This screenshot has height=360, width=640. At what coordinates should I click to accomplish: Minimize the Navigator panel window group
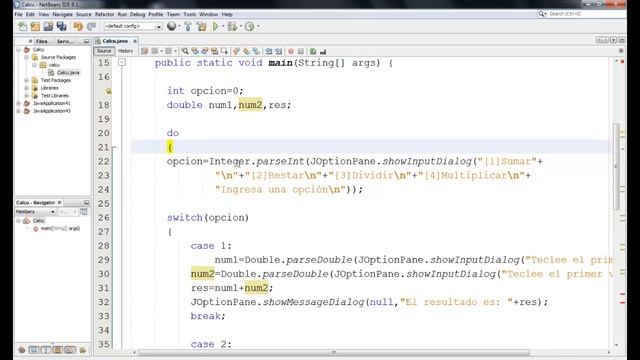[x=87, y=202]
